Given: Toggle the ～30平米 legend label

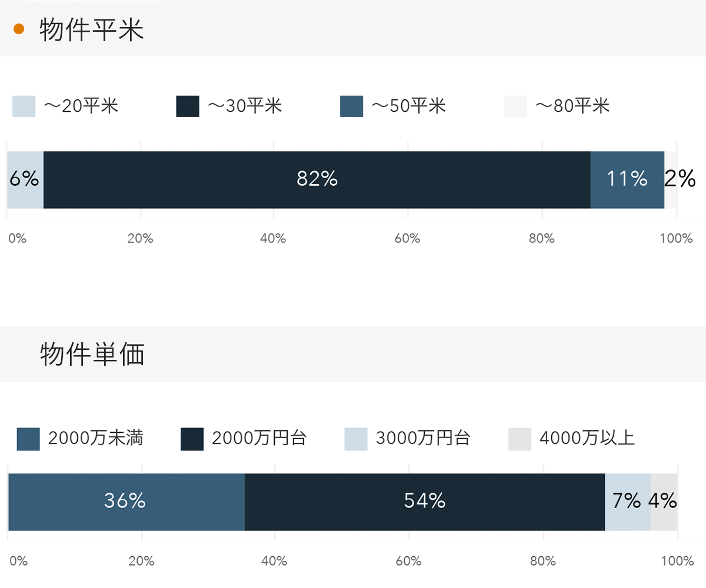Looking at the screenshot, I should tap(245, 106).
